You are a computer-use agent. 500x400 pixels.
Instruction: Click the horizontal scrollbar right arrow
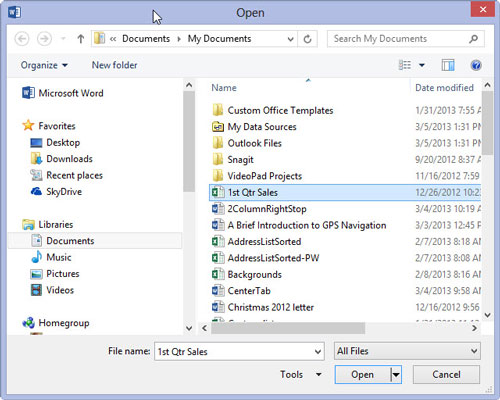tap(474, 328)
